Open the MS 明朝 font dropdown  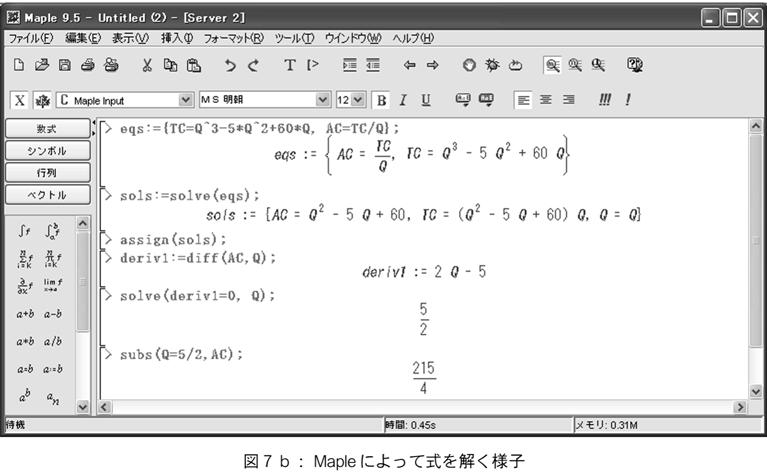[x=322, y=100]
